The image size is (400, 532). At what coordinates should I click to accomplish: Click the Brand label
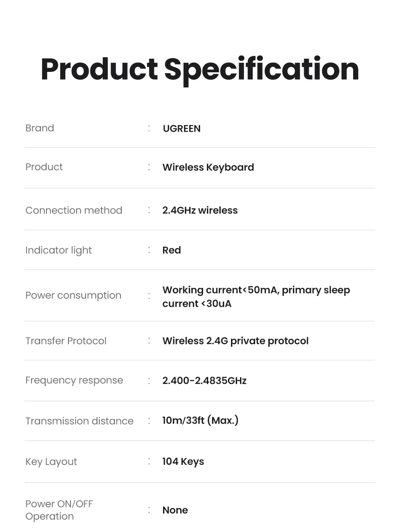(x=40, y=128)
